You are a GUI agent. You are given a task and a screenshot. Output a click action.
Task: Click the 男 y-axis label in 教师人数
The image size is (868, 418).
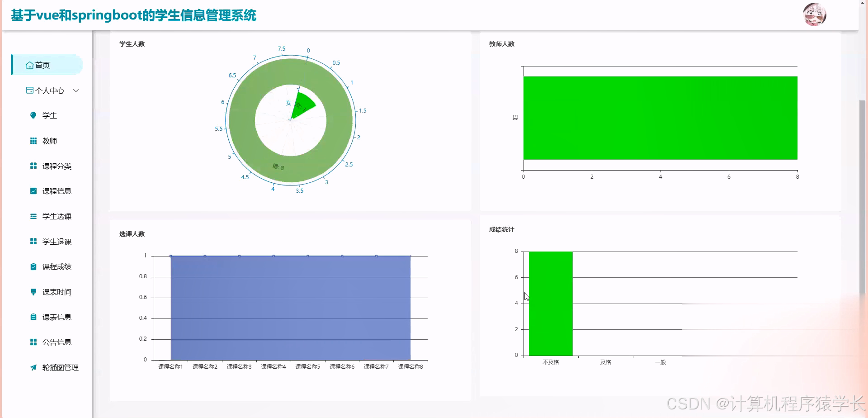[x=515, y=118]
